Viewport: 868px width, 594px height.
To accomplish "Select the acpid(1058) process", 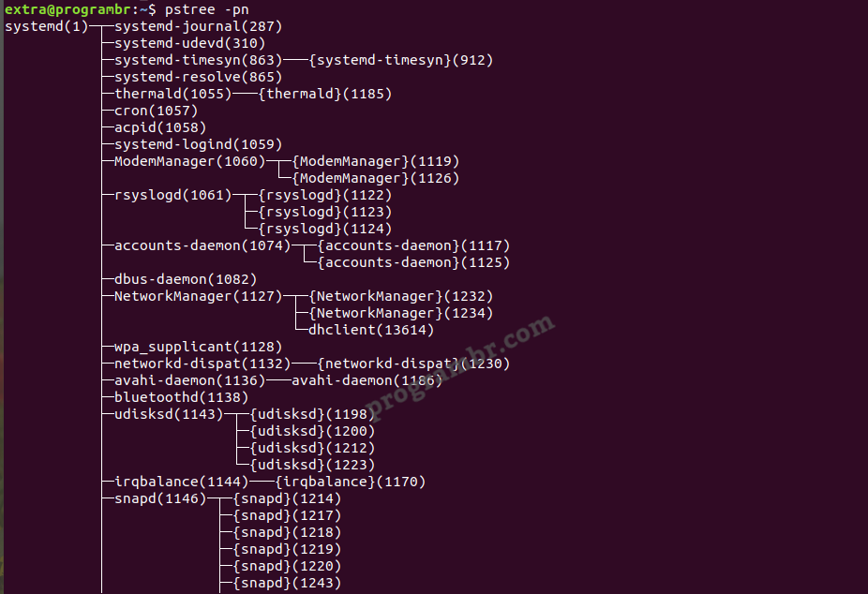I will point(160,127).
